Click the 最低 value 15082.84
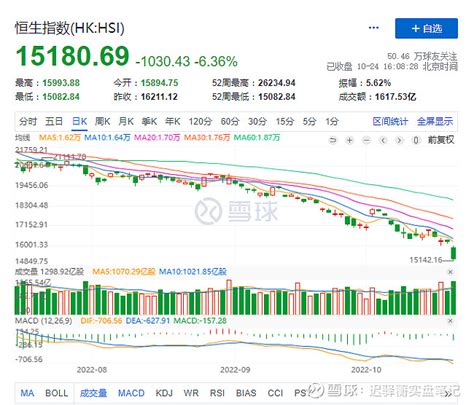The image size is (474, 405). click(x=61, y=97)
